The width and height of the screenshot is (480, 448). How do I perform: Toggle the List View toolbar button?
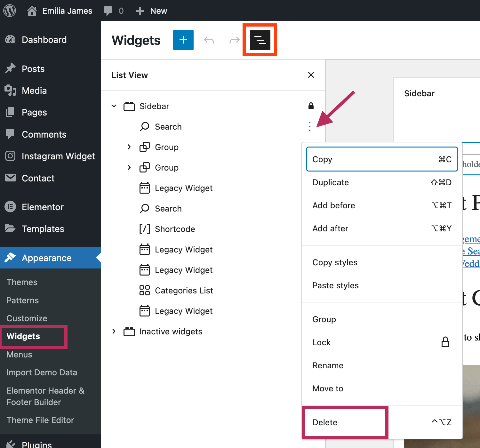pyautogui.click(x=260, y=40)
